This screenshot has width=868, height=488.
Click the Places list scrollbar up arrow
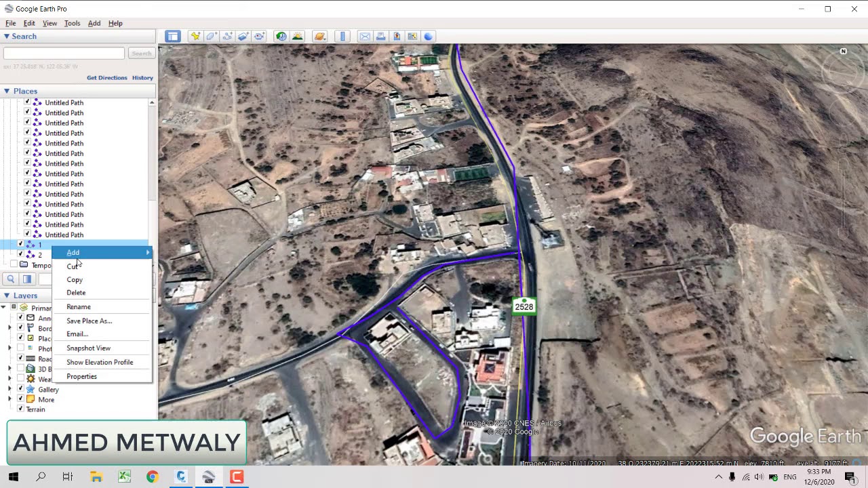[x=152, y=102]
